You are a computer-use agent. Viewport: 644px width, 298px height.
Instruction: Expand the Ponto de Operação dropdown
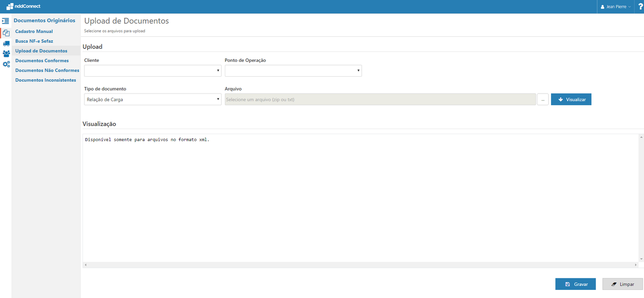(x=293, y=71)
